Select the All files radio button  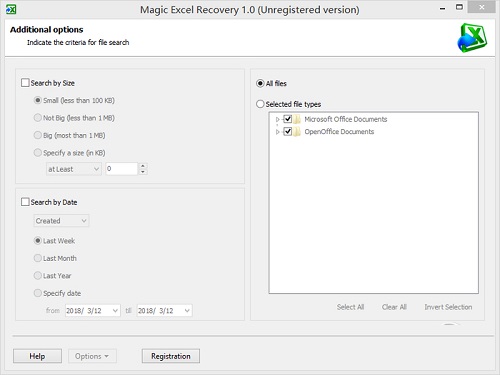coord(260,83)
